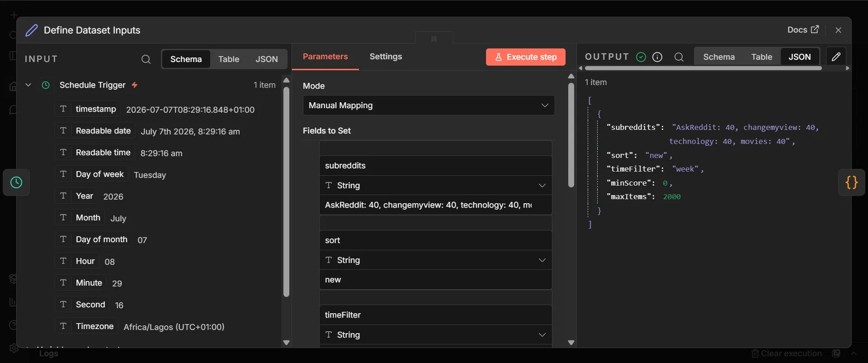
Task: Click the input panel vertical scrollbar thumb
Action: pos(286,191)
